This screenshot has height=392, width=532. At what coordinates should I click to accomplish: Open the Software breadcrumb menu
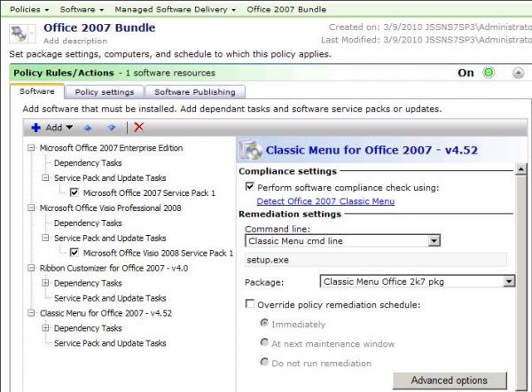(82, 9)
